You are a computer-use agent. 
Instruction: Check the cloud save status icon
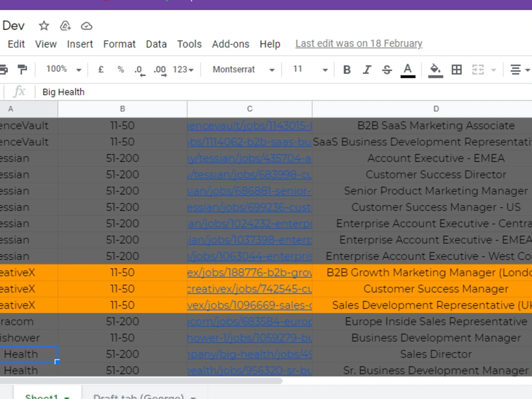[87, 26]
